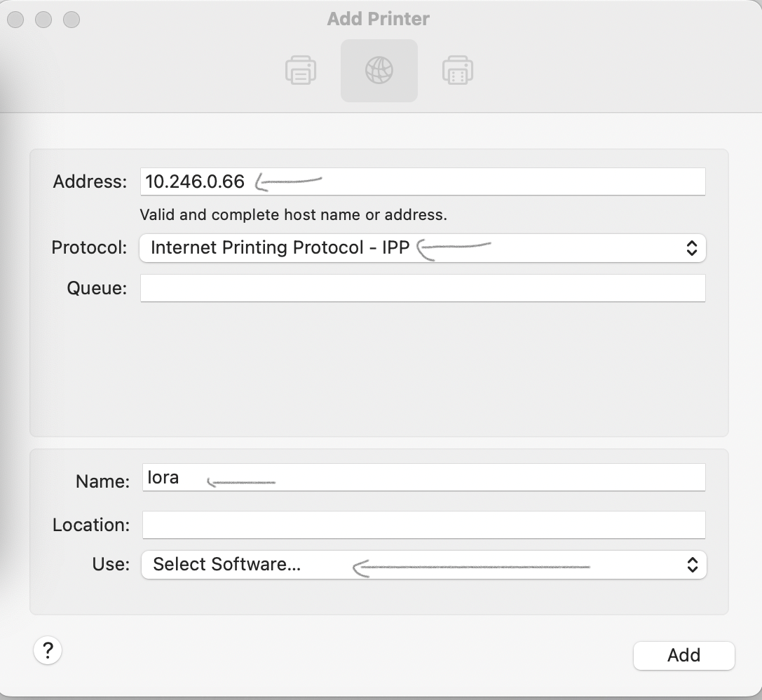
Task: Click the question mark help button
Action: pos(48,650)
